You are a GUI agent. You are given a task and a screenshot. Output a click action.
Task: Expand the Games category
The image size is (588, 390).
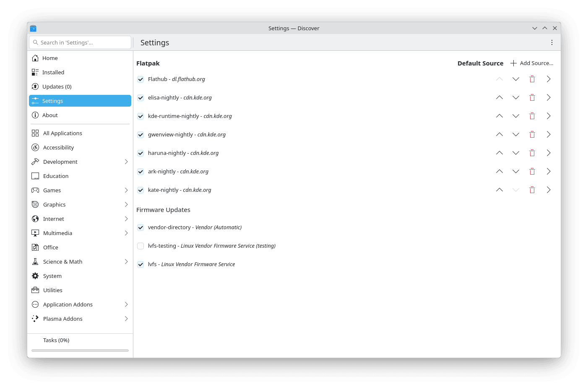point(126,190)
